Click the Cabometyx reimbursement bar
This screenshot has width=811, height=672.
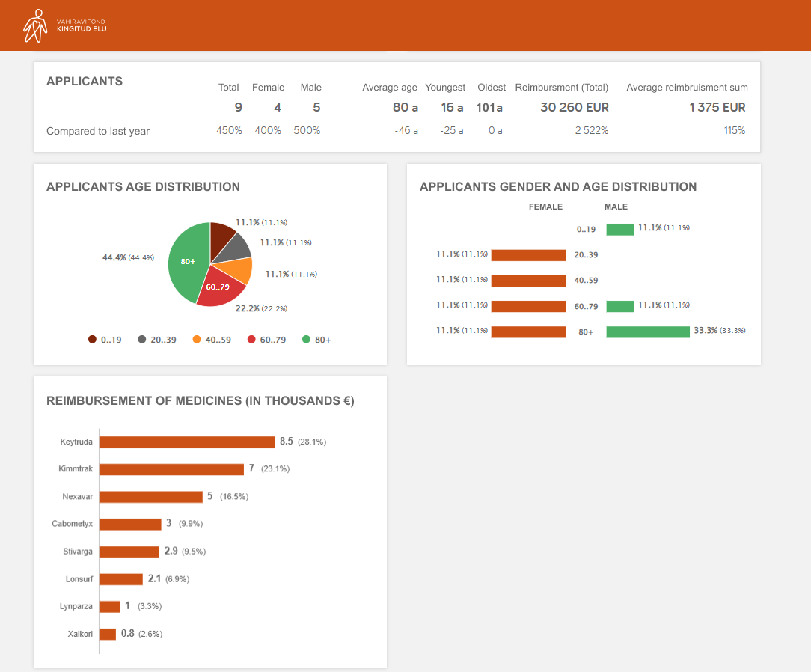click(130, 524)
